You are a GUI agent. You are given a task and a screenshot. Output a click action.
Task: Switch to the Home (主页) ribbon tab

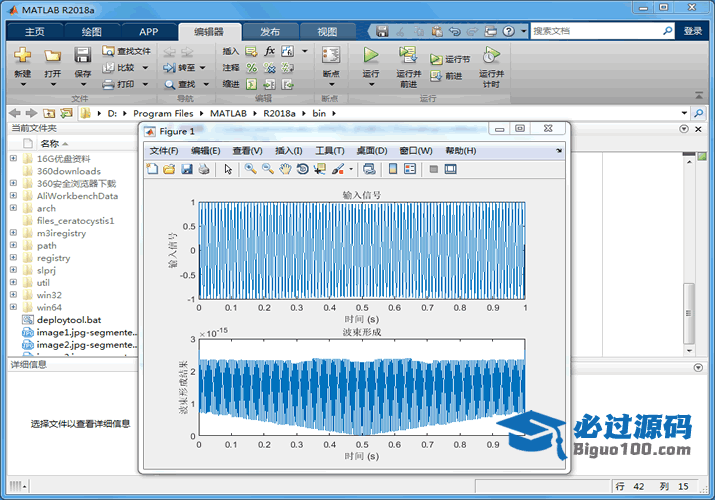point(35,31)
